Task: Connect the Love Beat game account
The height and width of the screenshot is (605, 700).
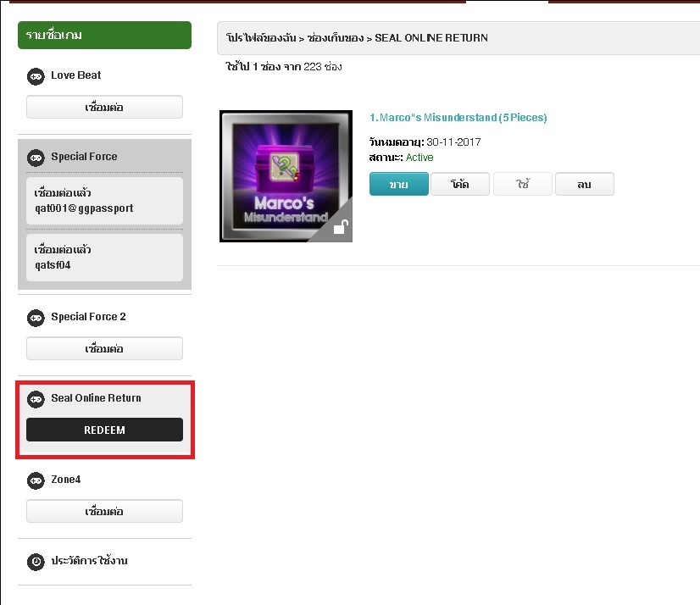Action: [x=104, y=107]
